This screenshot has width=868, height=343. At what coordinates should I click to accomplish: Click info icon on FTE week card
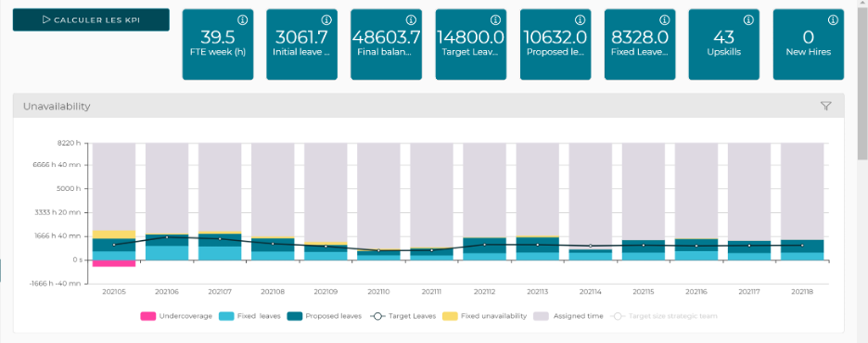242,19
